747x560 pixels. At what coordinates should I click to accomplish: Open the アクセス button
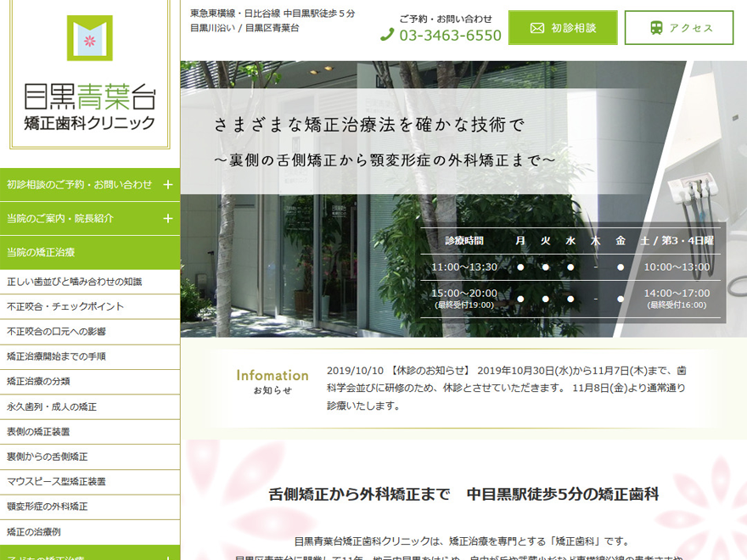(679, 28)
